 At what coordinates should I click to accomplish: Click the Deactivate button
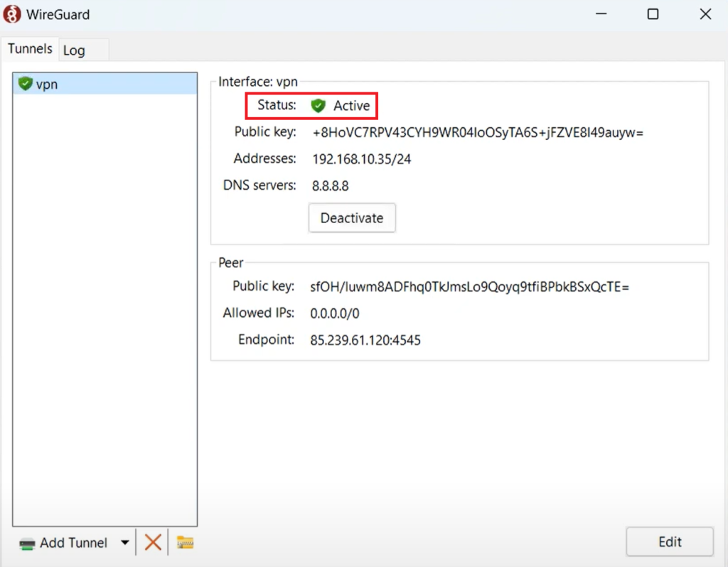click(x=351, y=217)
